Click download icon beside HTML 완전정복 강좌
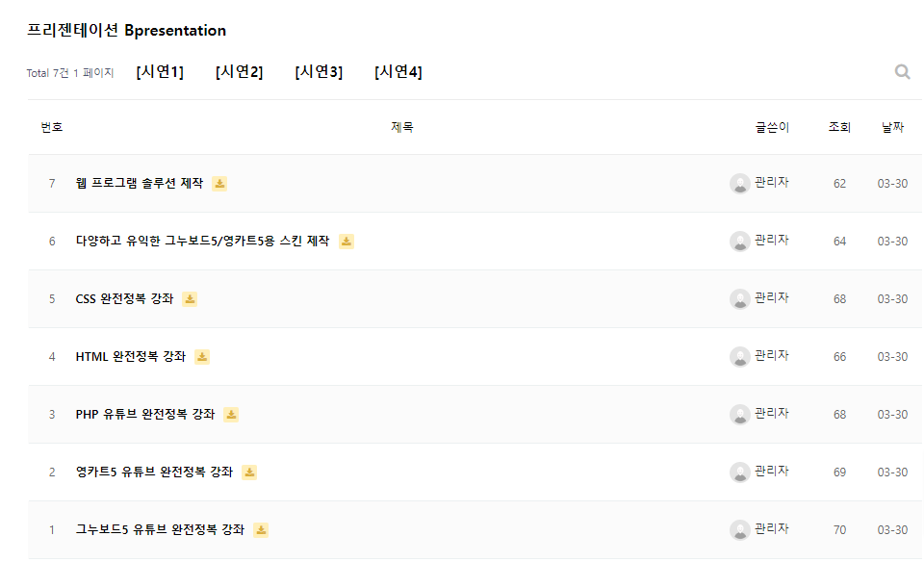Screen dimensions: 924x562 [x=202, y=357]
